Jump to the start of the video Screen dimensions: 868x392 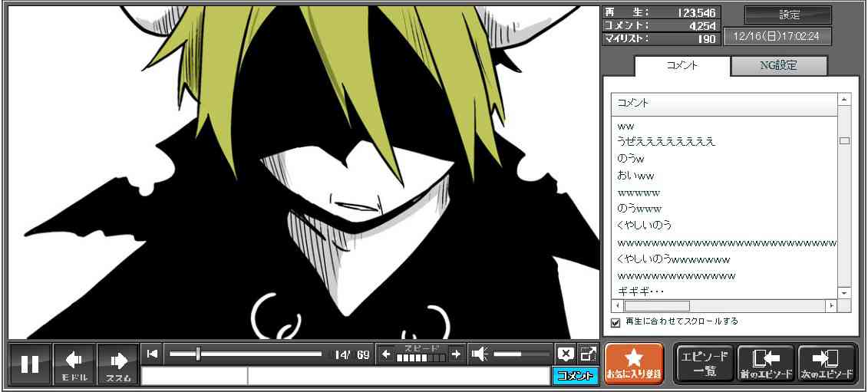pos(153,354)
